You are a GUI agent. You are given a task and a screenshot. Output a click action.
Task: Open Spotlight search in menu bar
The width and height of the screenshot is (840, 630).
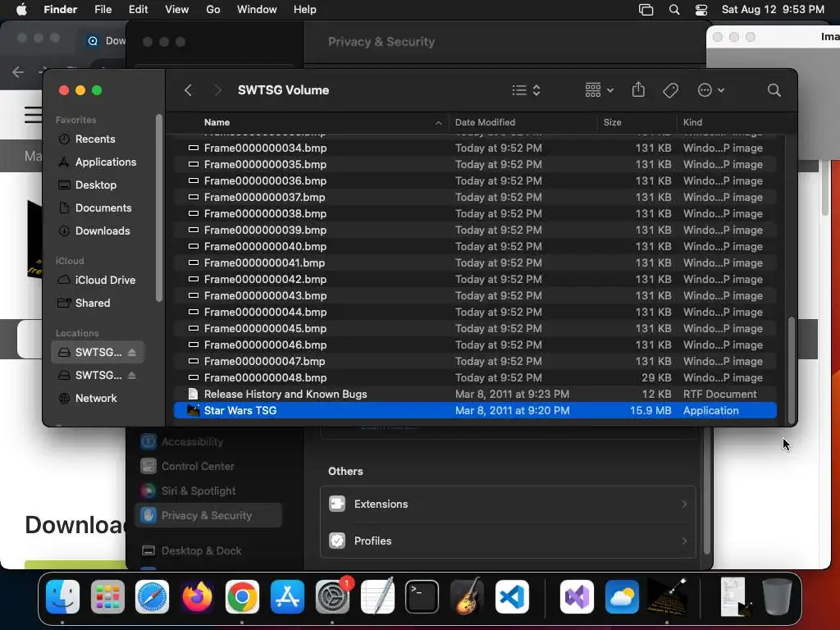tap(674, 10)
